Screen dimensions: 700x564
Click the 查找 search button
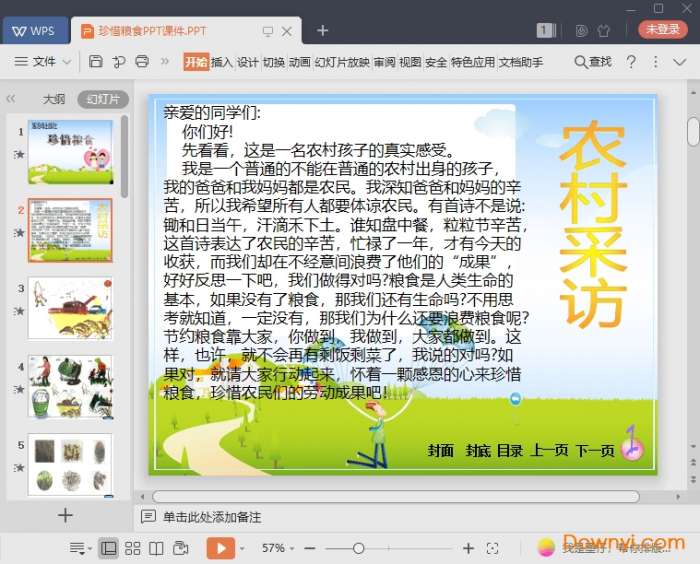point(593,62)
